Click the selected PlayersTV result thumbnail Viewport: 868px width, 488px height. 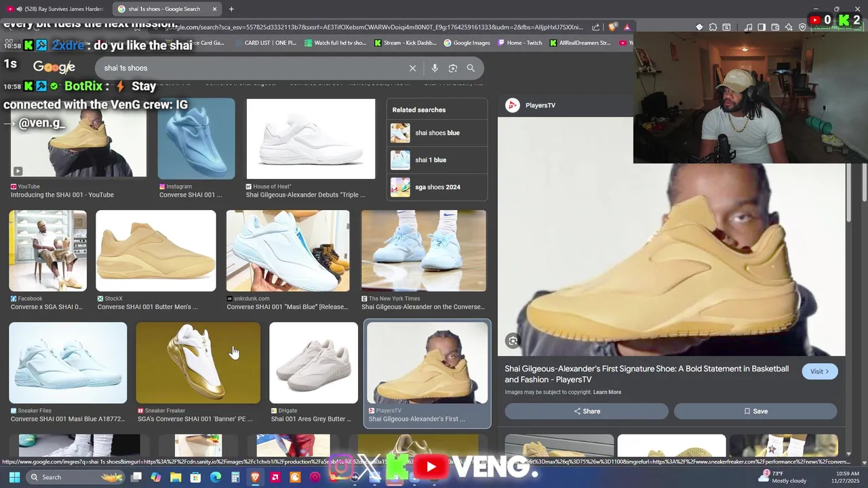pos(427,363)
